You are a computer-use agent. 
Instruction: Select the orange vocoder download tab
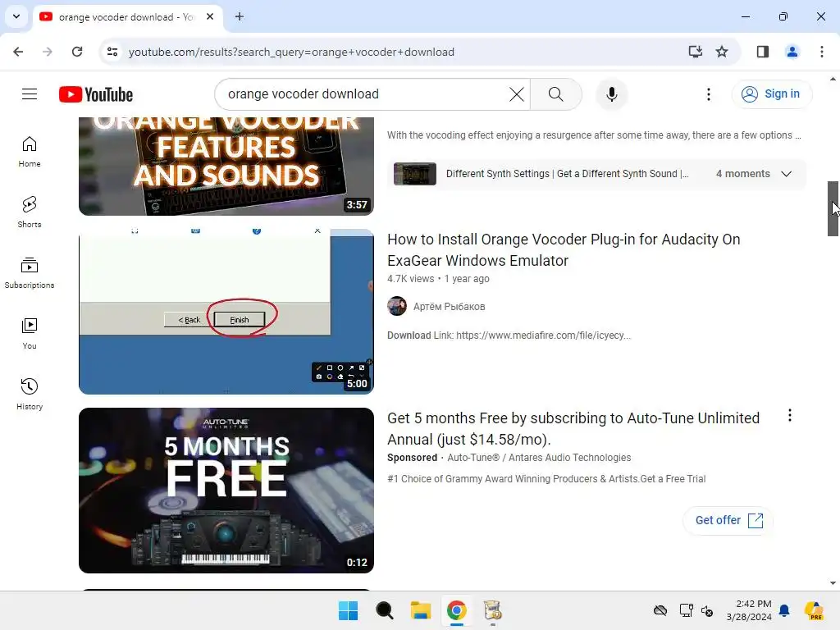point(128,16)
